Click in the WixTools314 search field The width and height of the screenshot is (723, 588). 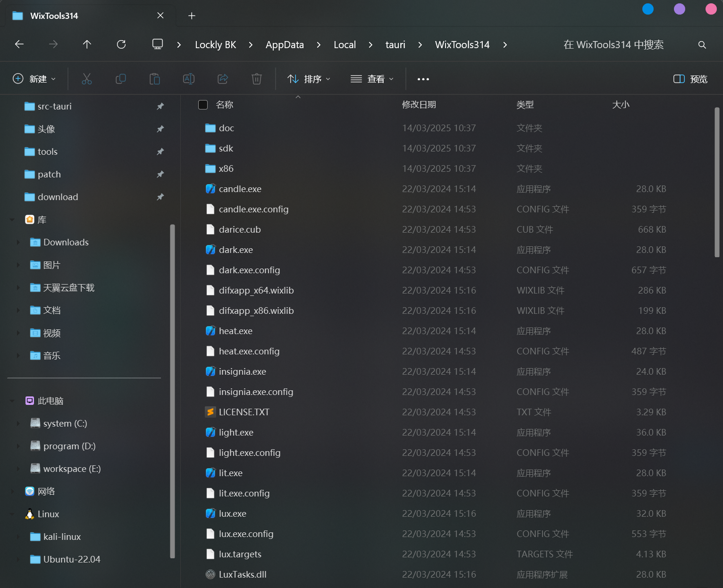[614, 45]
